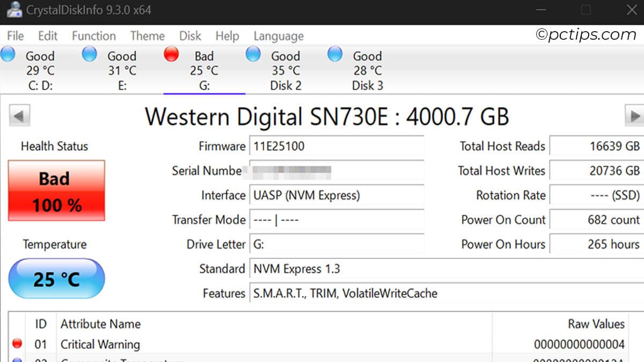The height and width of the screenshot is (362, 644).
Task: Open the Language menu
Action: coord(278,36)
